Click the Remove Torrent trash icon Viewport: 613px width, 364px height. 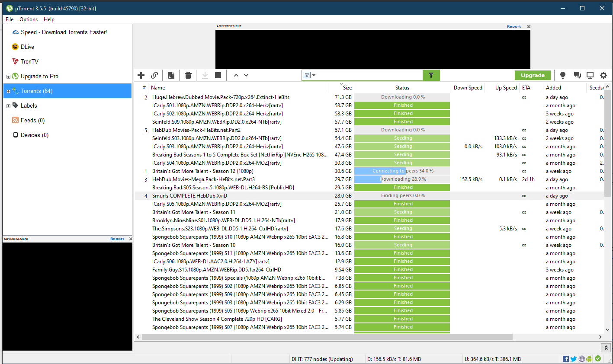[x=188, y=75]
